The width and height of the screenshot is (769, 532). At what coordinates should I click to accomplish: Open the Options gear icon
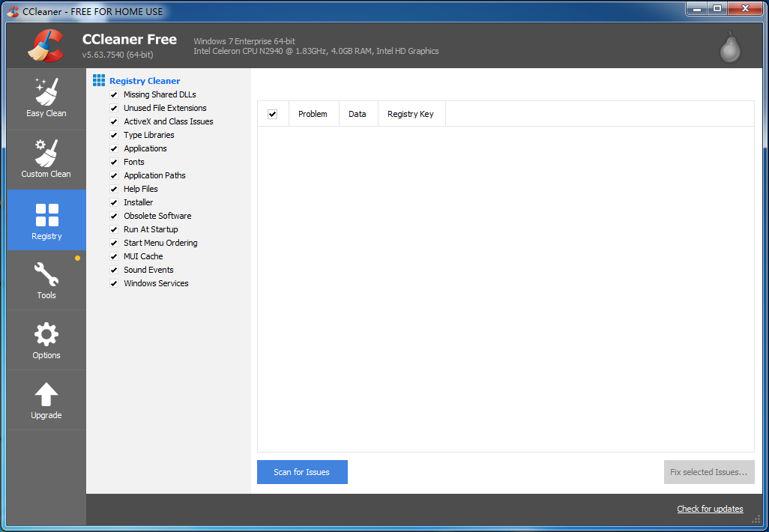coord(46,334)
